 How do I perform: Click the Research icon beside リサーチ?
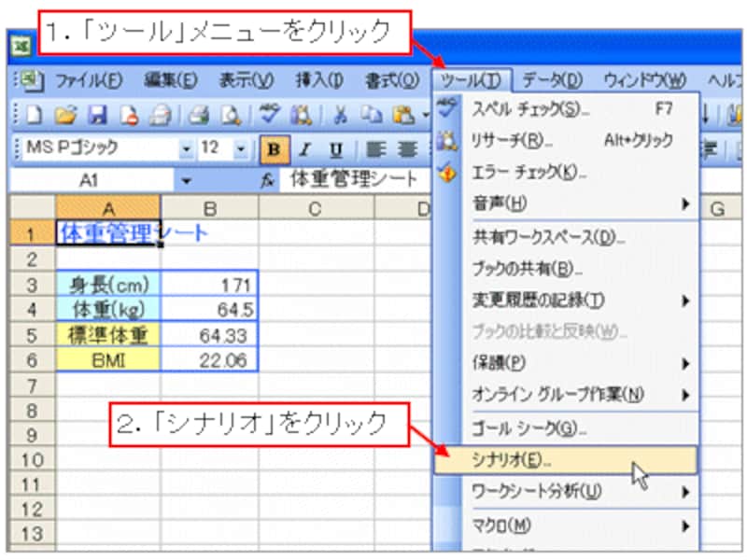pos(447,141)
